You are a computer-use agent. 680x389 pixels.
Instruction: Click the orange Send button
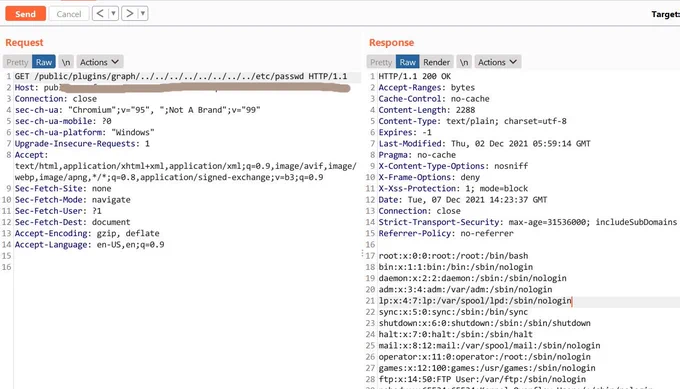click(26, 14)
